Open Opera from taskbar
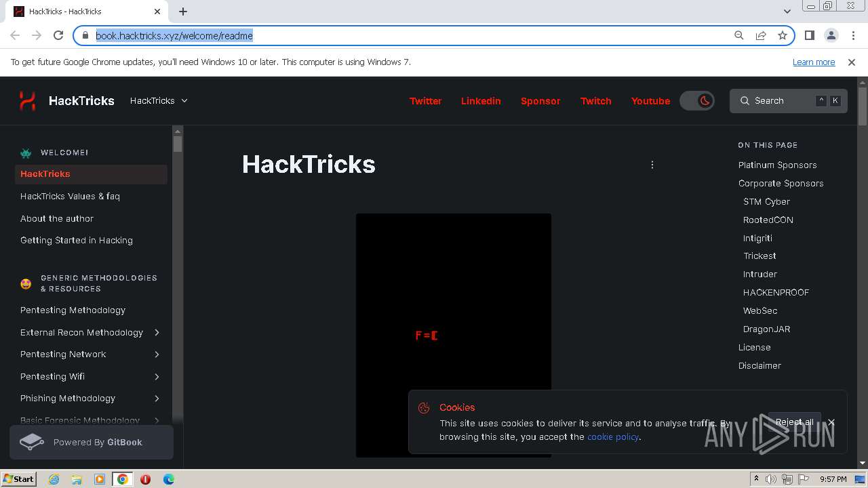This screenshot has width=868, height=488. click(x=145, y=479)
